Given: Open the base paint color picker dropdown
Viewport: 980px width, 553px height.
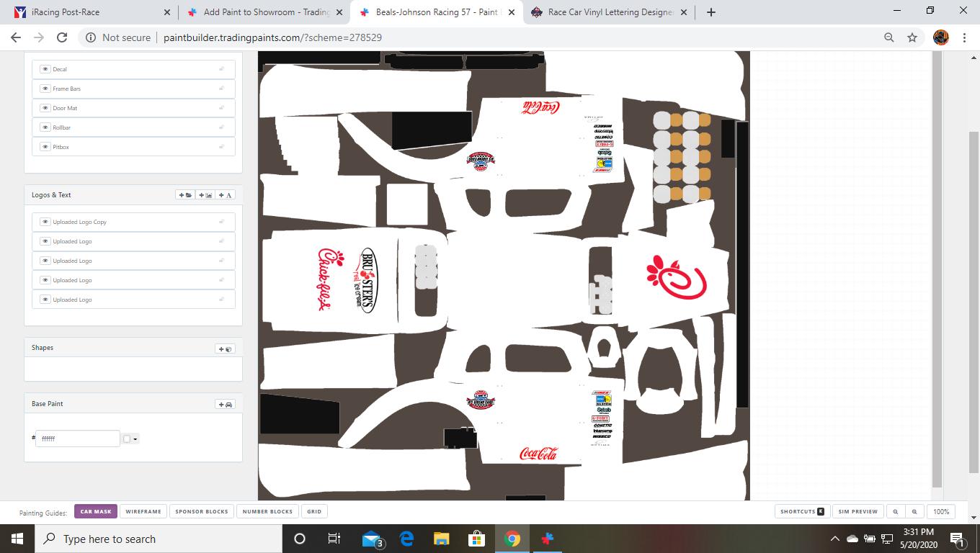Looking at the screenshot, I should coord(130,439).
